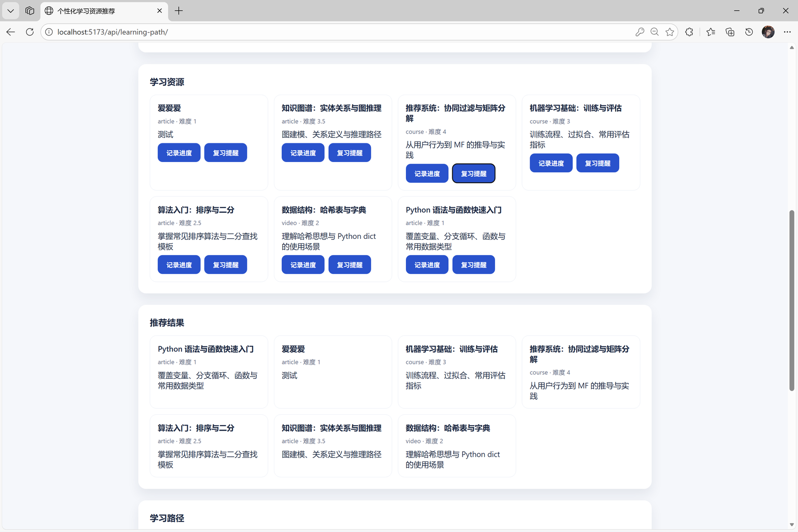Click 复习提醒 on the 推荐系统 course card
Image resolution: width=798 pixels, height=532 pixels.
point(473,173)
